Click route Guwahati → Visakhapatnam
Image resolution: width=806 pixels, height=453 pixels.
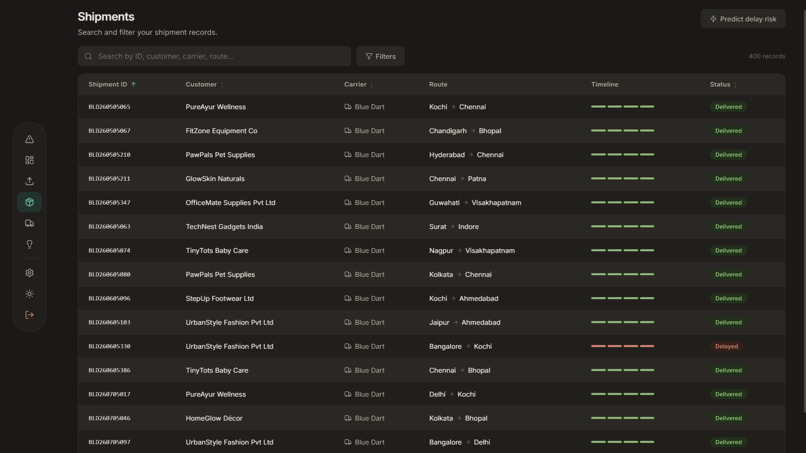point(475,203)
